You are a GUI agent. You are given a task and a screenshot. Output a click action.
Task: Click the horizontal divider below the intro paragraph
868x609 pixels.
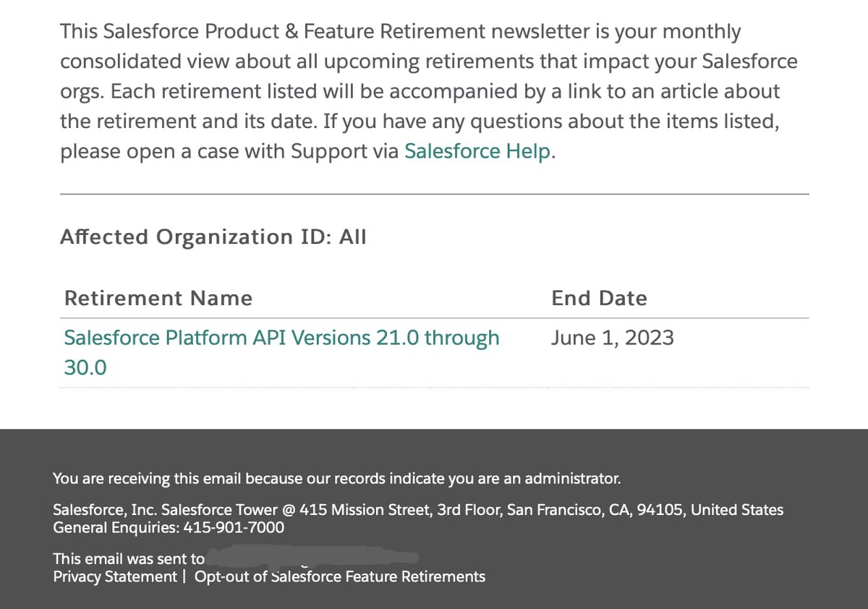point(434,194)
